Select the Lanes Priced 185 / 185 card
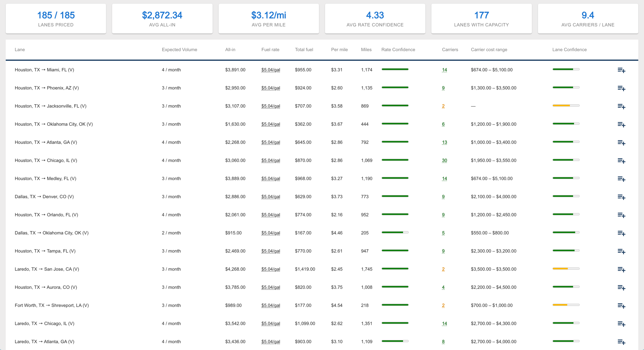 coord(56,19)
